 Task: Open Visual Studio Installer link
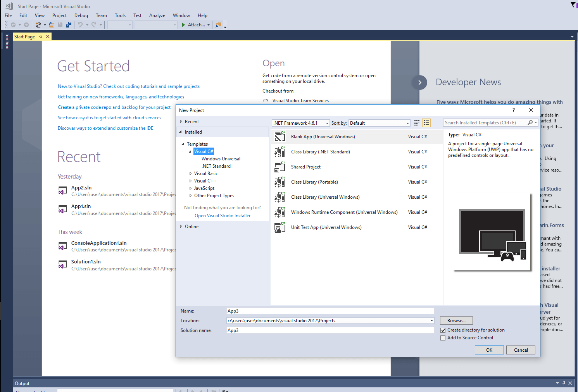click(x=223, y=216)
